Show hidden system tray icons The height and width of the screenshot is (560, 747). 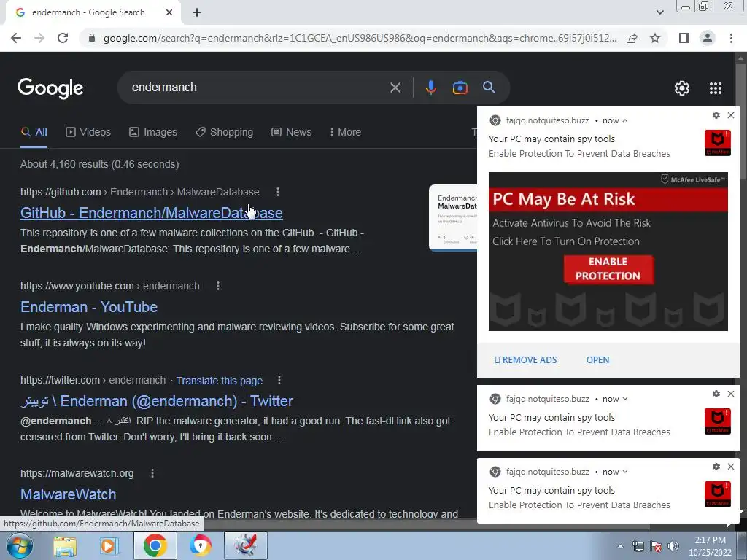coord(620,546)
